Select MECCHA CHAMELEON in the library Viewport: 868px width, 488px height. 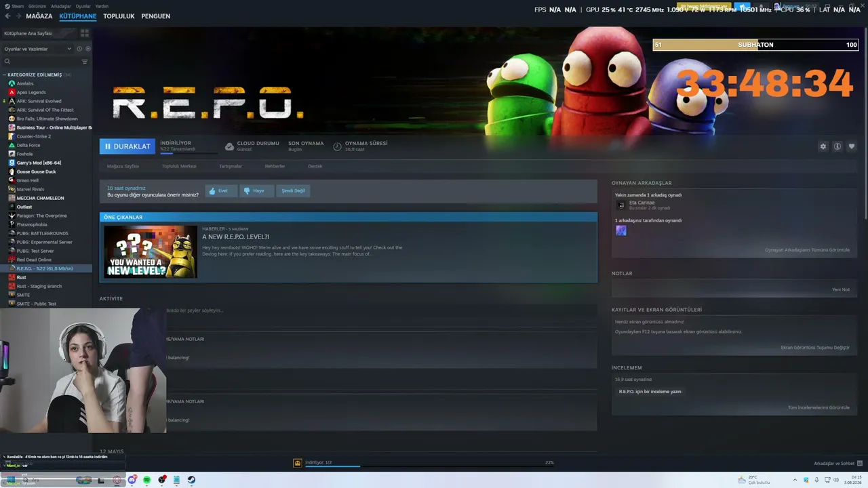click(x=40, y=198)
